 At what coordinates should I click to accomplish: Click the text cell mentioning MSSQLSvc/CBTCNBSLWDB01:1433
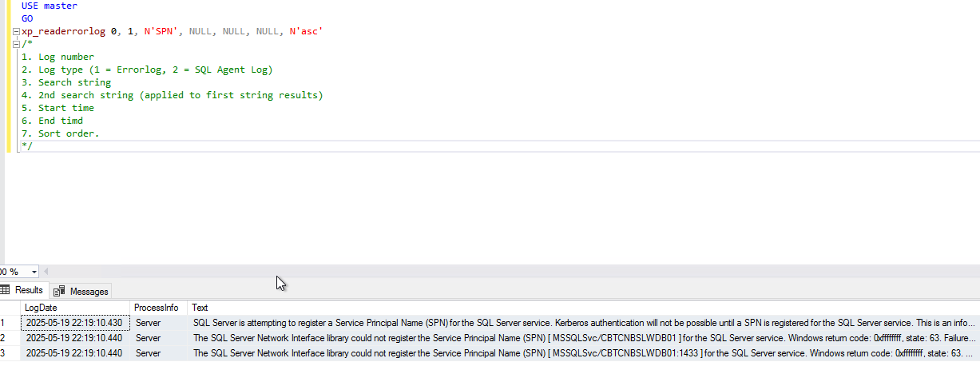coord(584,353)
